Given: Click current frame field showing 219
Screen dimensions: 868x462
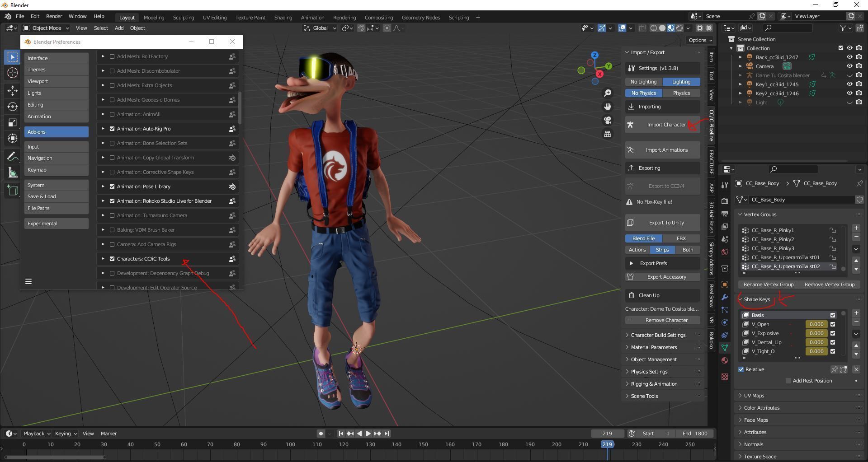Looking at the screenshot, I should [608, 434].
